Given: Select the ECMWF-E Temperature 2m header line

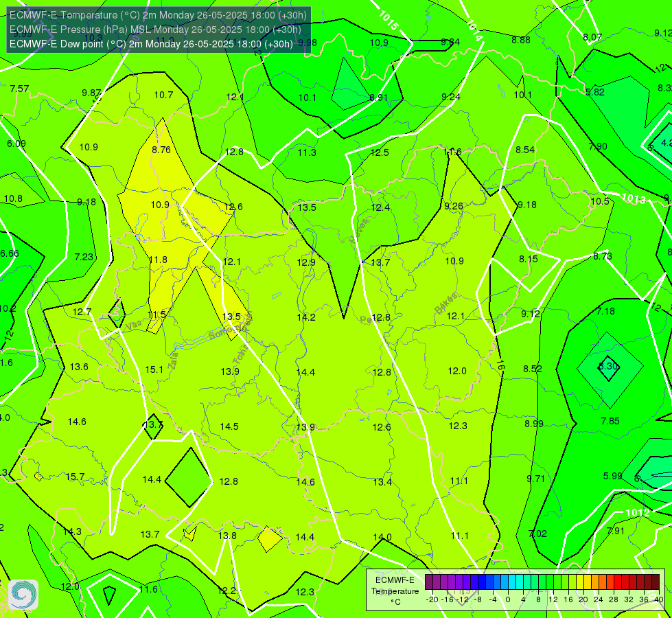Looking at the screenshot, I should (158, 15).
